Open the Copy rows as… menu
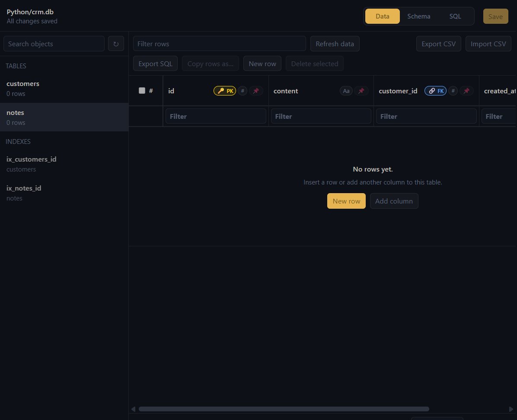Viewport: 517px width, 420px height. pyautogui.click(x=211, y=63)
